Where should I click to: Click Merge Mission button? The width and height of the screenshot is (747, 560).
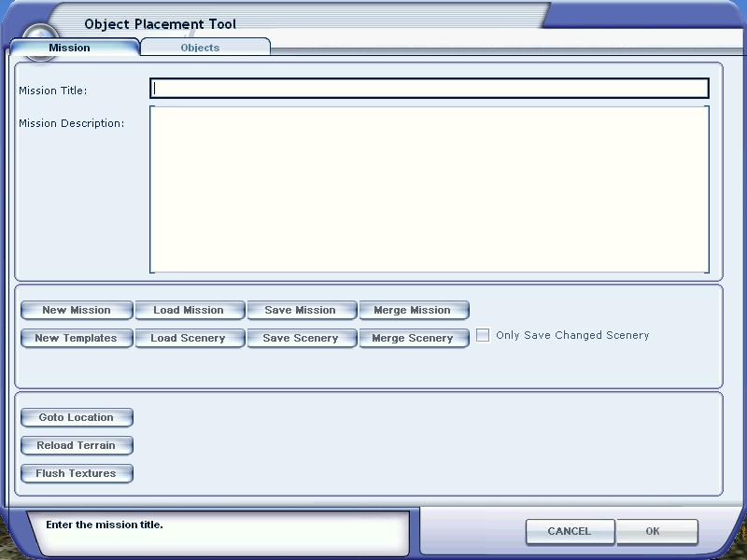click(x=414, y=310)
